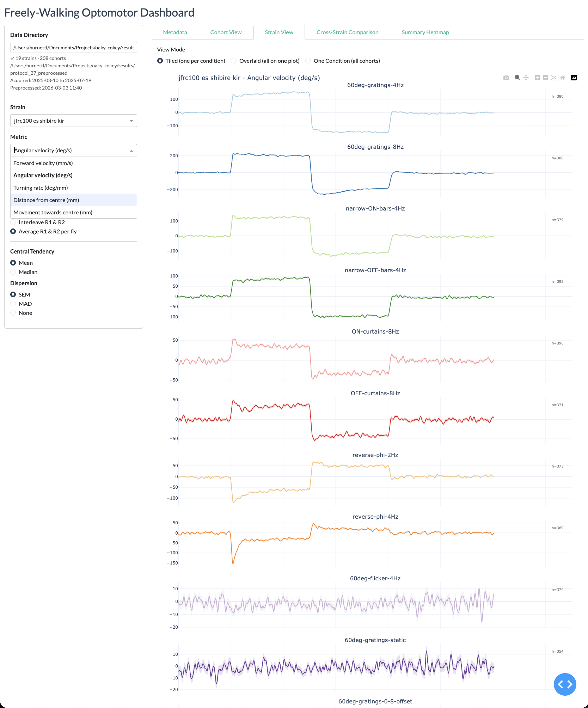Viewport: 588px width, 708px height.
Task: Collapse the Metric dropdown arrow
Action: (x=131, y=151)
